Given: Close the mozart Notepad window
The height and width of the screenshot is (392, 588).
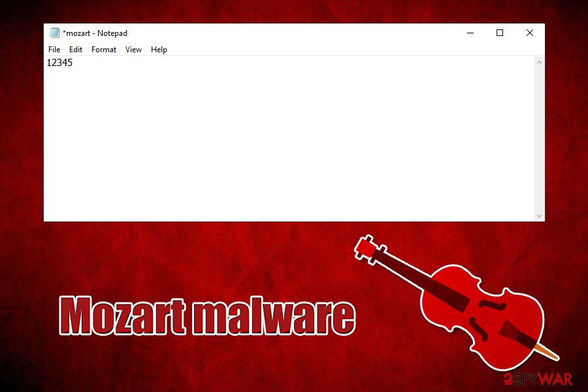Looking at the screenshot, I should click(x=529, y=33).
